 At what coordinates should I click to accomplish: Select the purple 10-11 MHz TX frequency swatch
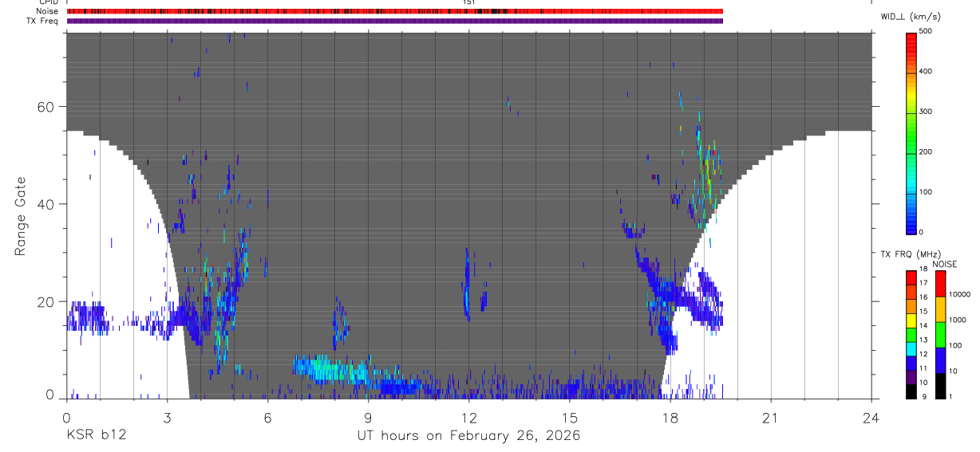click(911, 377)
